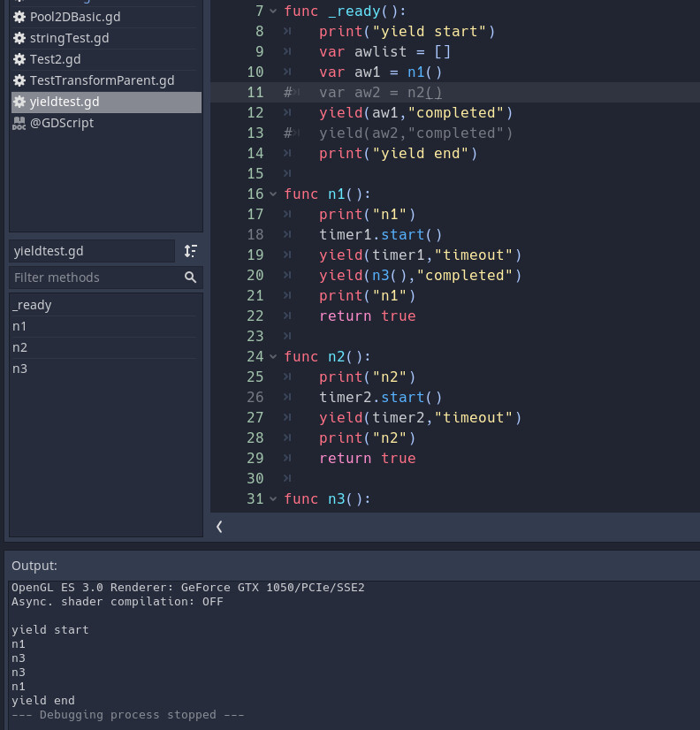
Task: Jump to n3 in methods list
Action: pos(105,369)
